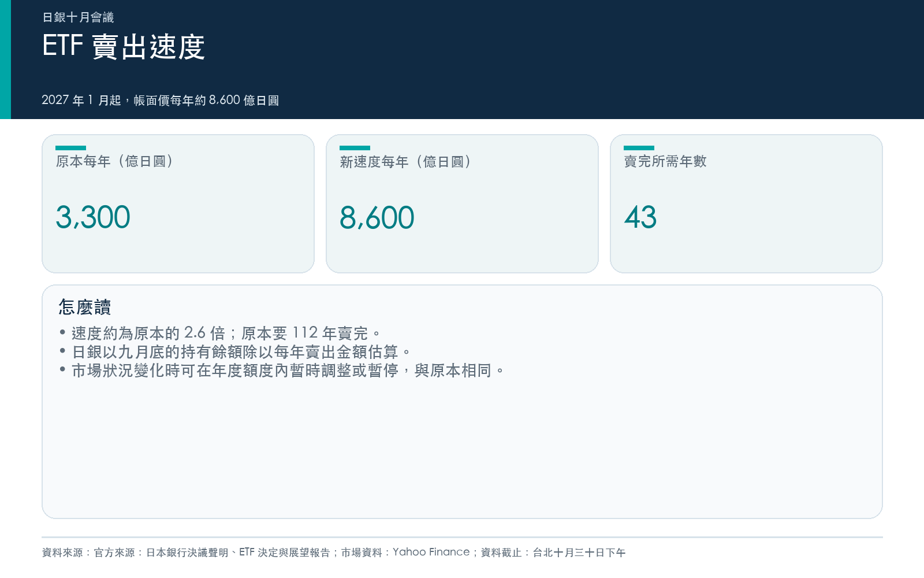Click the section heading "怎麼讀"
Image resolution: width=924 pixels, height=578 pixels.
pyautogui.click(x=84, y=307)
